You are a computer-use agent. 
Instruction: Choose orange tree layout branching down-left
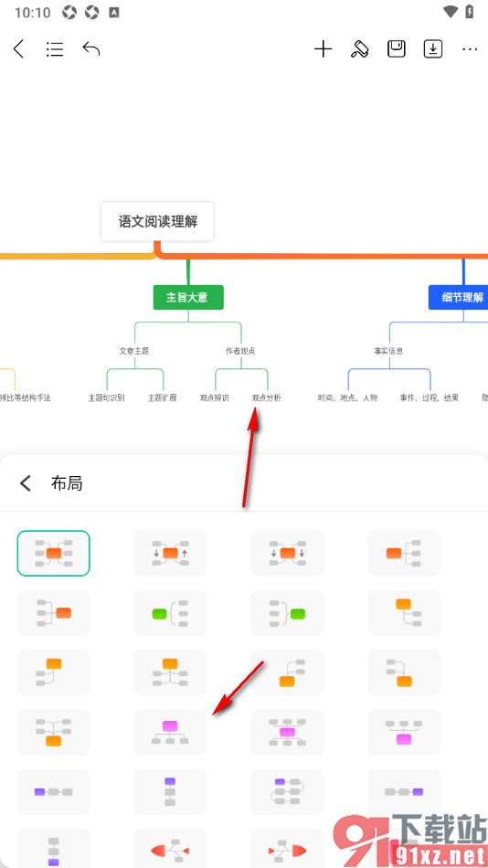coord(54,672)
